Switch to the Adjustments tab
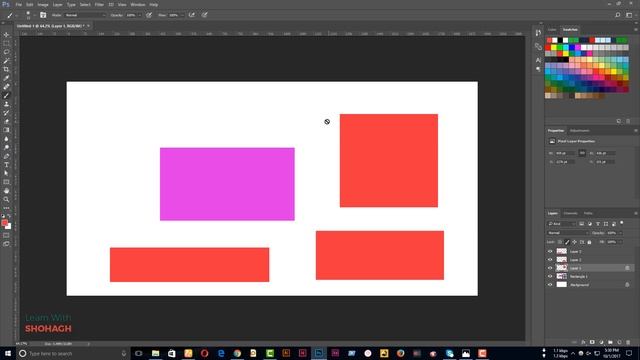Screen dimensions: 640x360 (580, 131)
